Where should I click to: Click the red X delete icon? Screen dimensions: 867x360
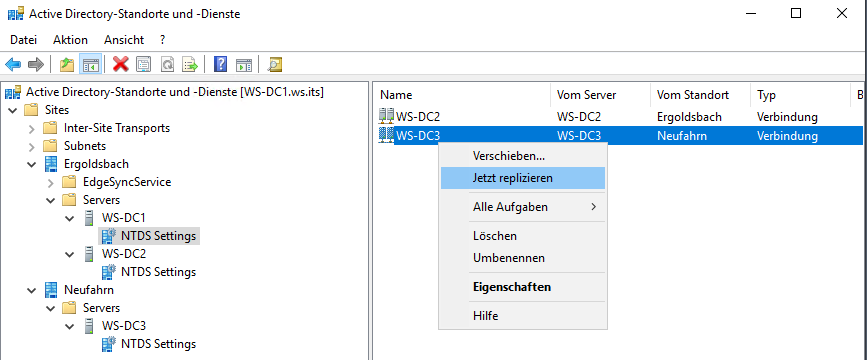coord(121,65)
